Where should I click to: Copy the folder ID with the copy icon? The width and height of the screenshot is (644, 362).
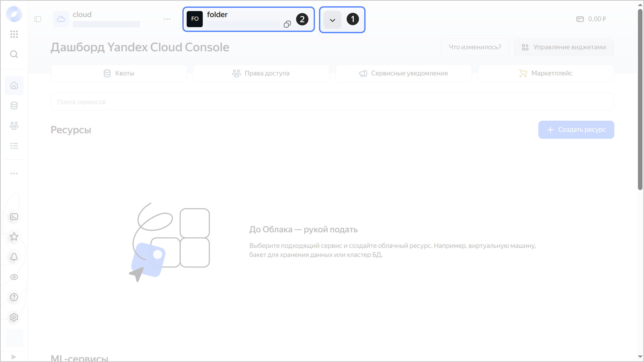[287, 24]
